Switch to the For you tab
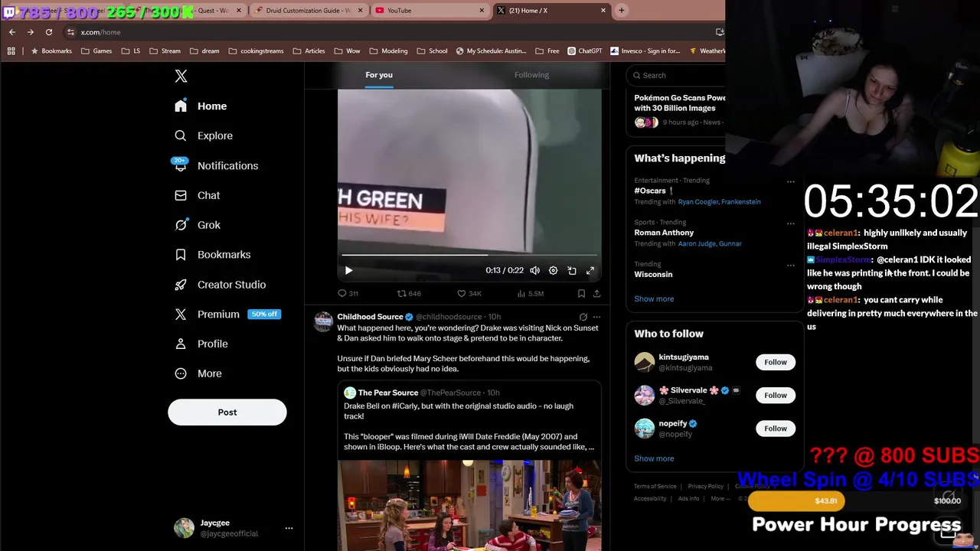980x551 pixels. click(x=379, y=75)
